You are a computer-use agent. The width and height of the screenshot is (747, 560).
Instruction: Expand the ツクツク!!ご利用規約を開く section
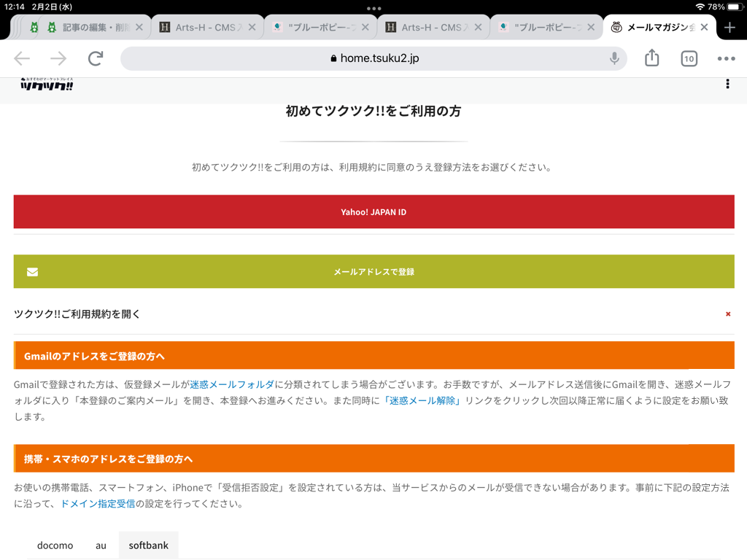click(77, 314)
